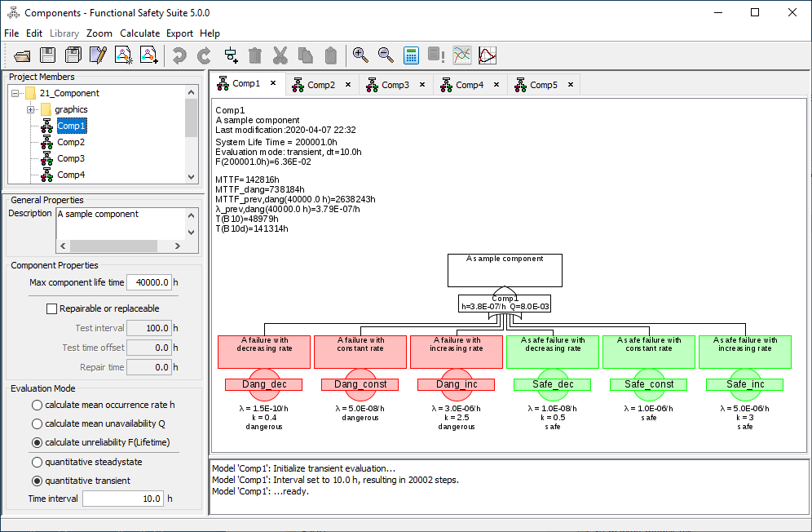Collapse the 21_Component tree node
The image size is (812, 532).
(x=15, y=93)
